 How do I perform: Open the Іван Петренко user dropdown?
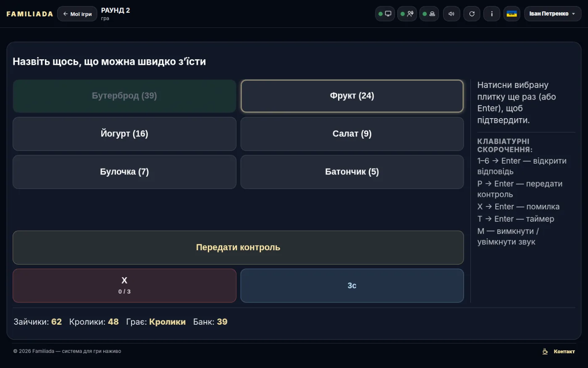(553, 14)
